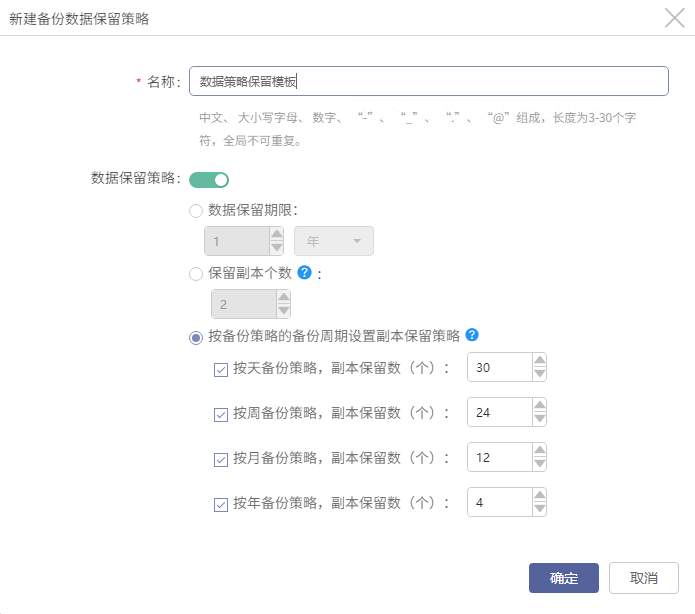Click help icon beside 保留副本个数
The image size is (695, 614).
coord(305,272)
